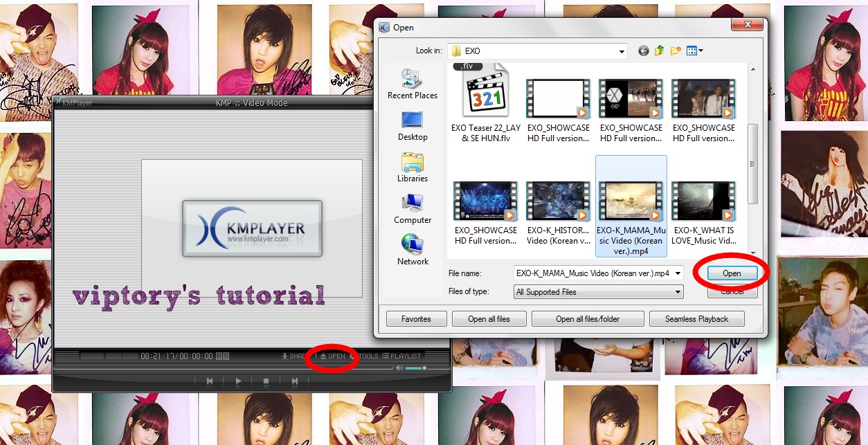Click the Favorites button
This screenshot has width=868, height=445.
(x=416, y=319)
